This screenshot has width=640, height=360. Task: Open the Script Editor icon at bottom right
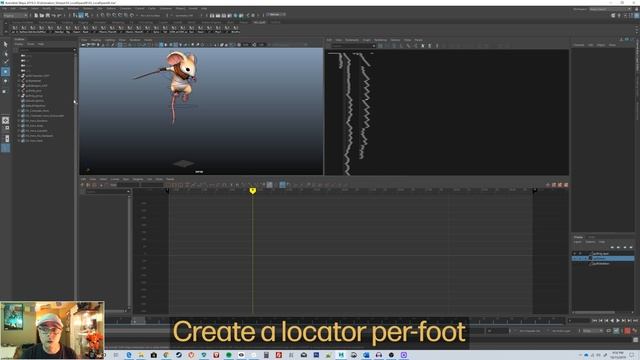635,340
